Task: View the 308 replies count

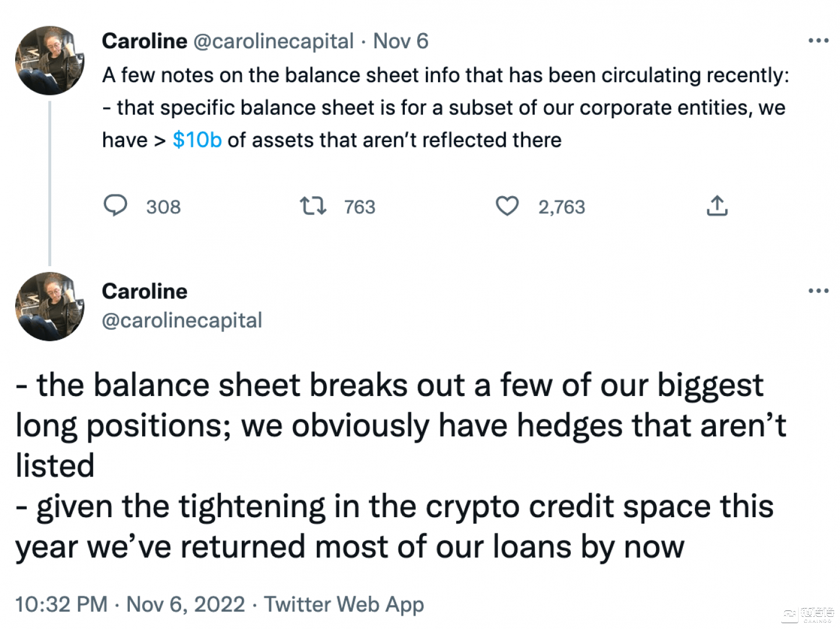Action: coord(164,207)
